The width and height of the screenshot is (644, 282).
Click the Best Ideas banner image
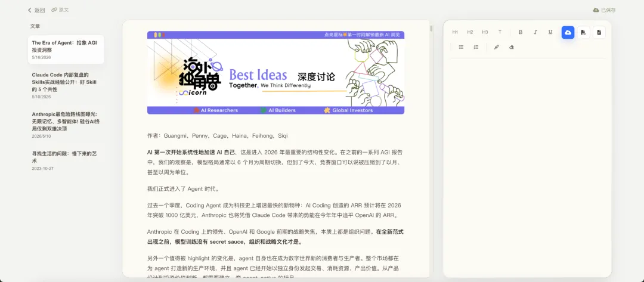click(x=275, y=73)
